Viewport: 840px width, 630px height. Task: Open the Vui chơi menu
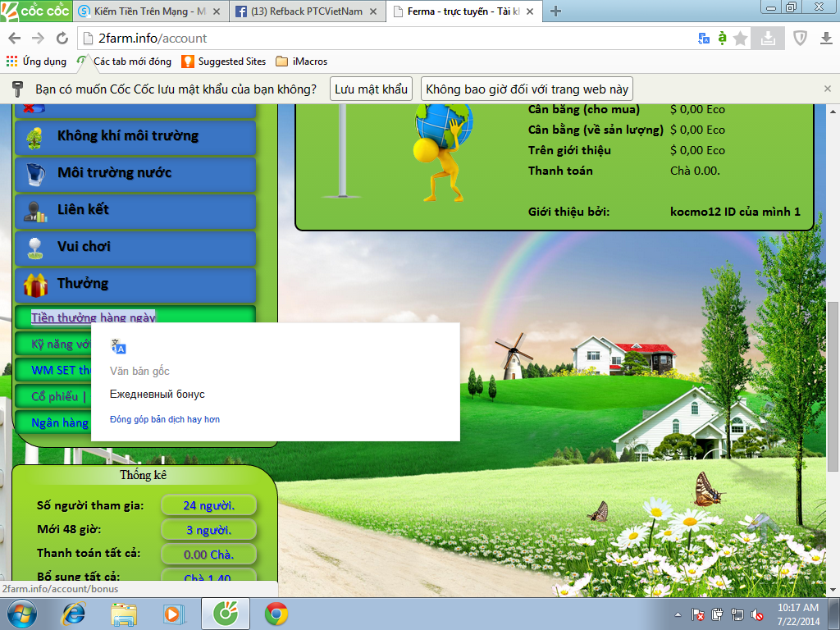(135, 248)
